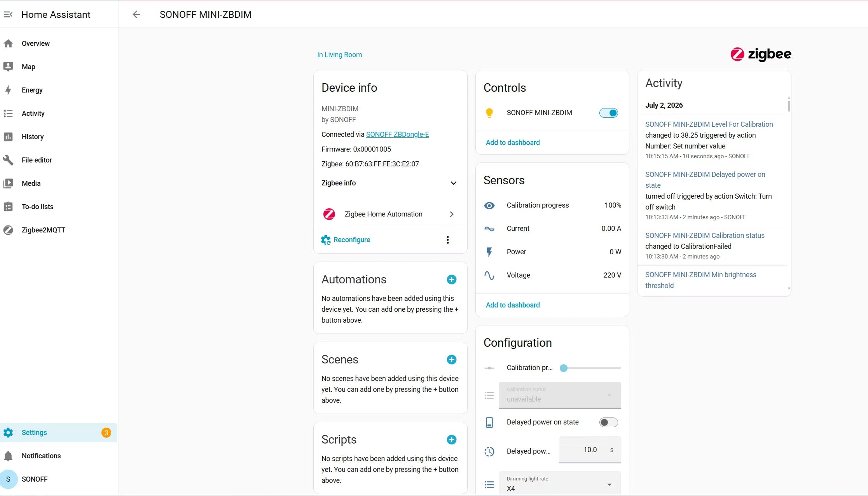Collapse the sidebar with the hamburger icon
The image size is (868, 496).
[x=8, y=14]
